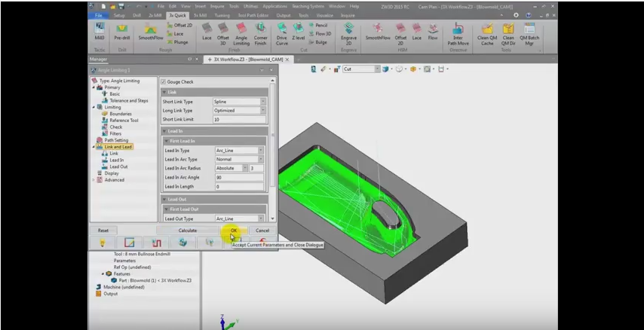
Task: Run Clean QM Cache tool
Action: [x=487, y=34]
